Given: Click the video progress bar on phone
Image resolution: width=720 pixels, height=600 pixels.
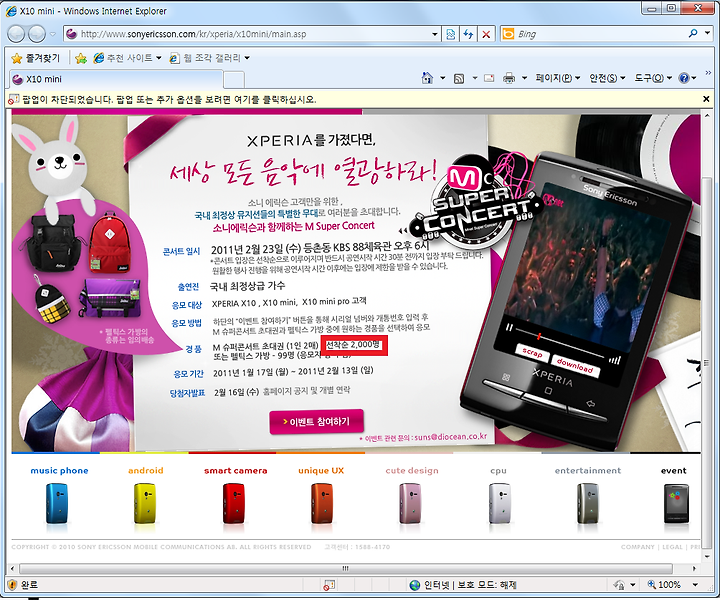Looking at the screenshot, I should coord(560,342).
